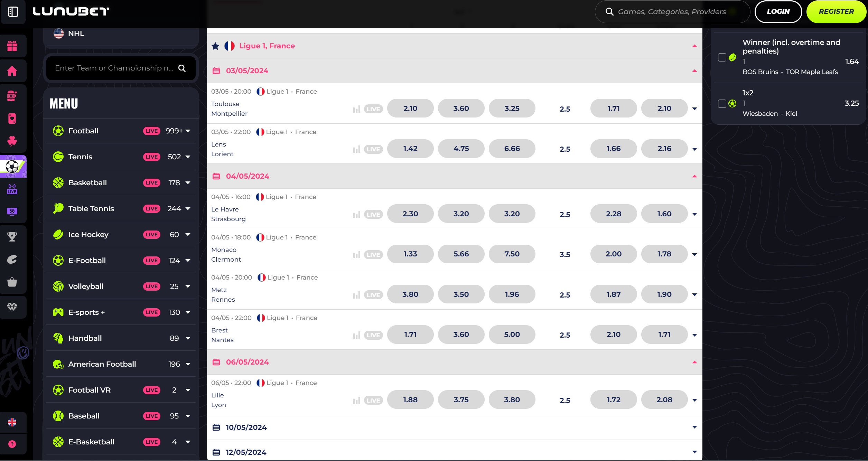The height and width of the screenshot is (461, 868).
Task: Open the diamond VIP icon
Action: pyautogui.click(x=12, y=307)
